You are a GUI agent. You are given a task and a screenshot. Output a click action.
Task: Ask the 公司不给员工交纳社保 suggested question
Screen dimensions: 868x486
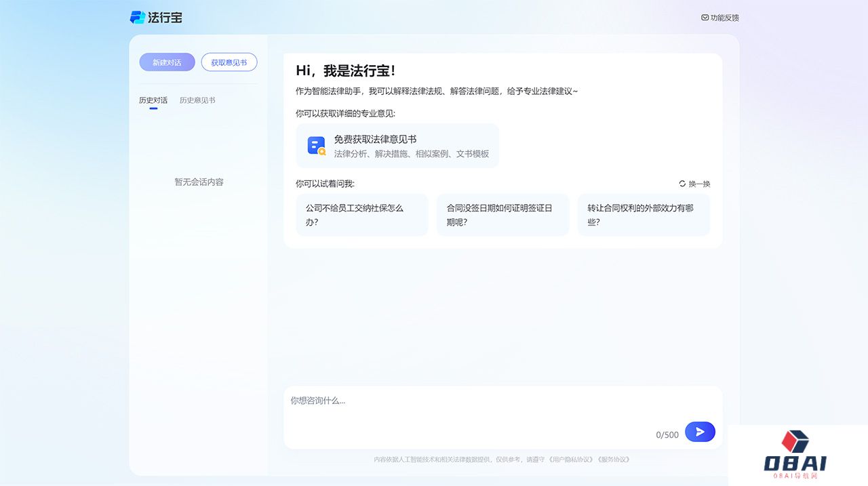[x=362, y=215]
